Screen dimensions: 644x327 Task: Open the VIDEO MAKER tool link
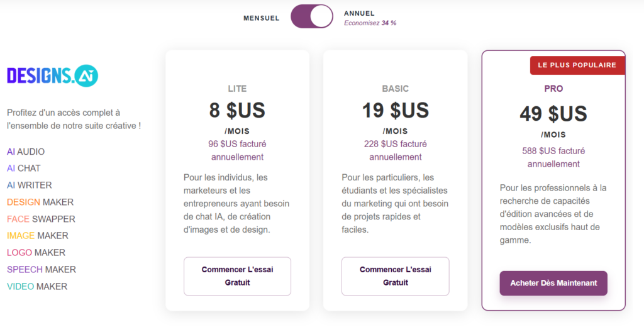(37, 286)
